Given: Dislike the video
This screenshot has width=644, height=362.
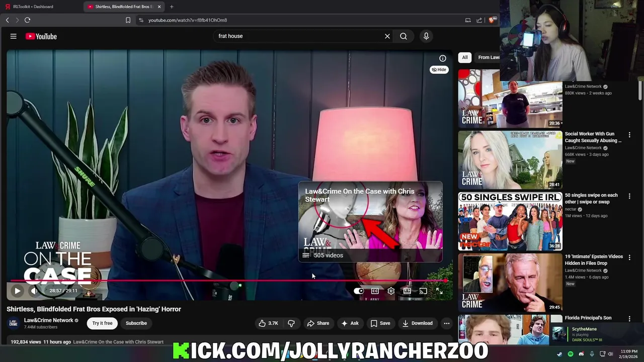Looking at the screenshot, I should [x=291, y=323].
